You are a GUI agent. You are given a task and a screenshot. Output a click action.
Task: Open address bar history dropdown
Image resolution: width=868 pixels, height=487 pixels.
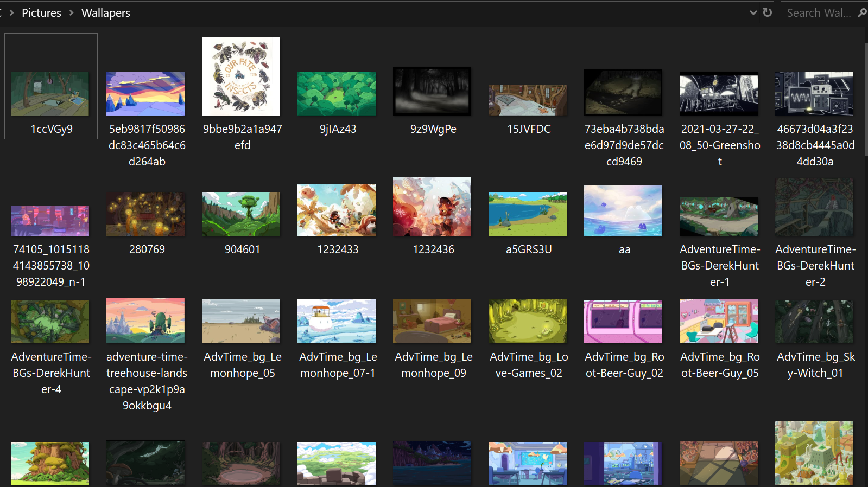pos(753,12)
